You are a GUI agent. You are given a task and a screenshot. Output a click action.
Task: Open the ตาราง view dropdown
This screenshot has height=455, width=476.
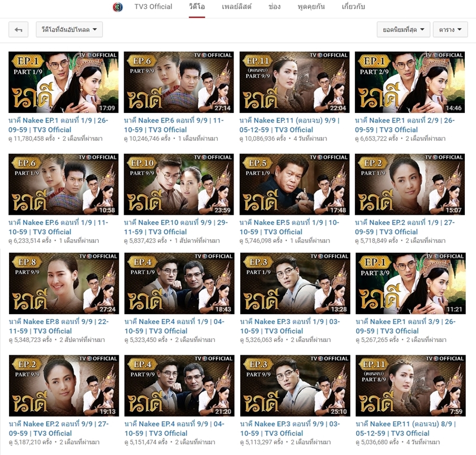tap(450, 30)
